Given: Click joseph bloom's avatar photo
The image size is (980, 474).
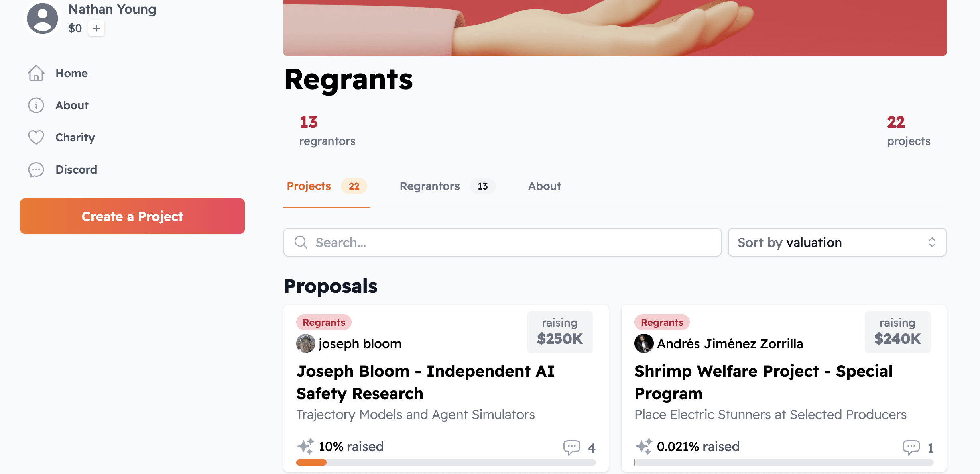Looking at the screenshot, I should coord(306,343).
